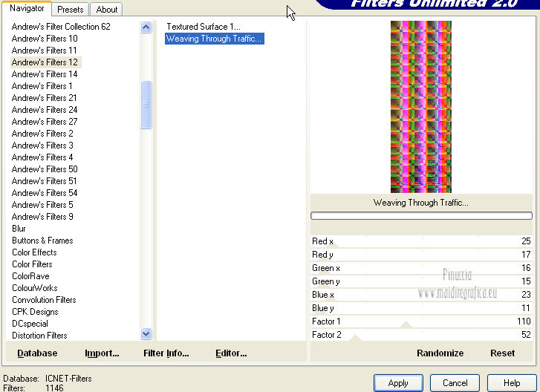Select DCspecial category
This screenshot has height=392, width=540.
pyautogui.click(x=30, y=324)
